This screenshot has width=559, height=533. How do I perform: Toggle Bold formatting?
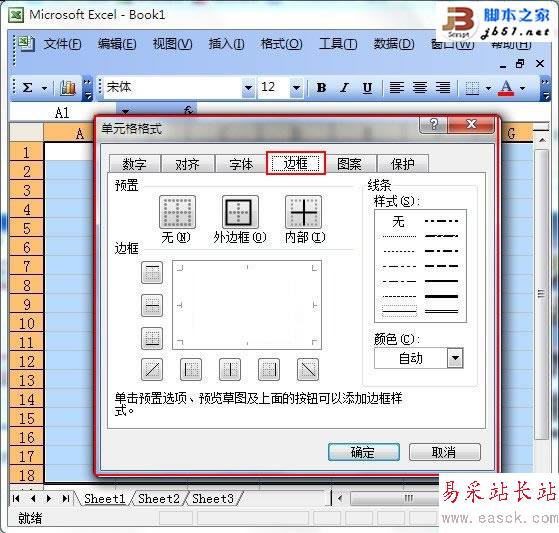322,88
